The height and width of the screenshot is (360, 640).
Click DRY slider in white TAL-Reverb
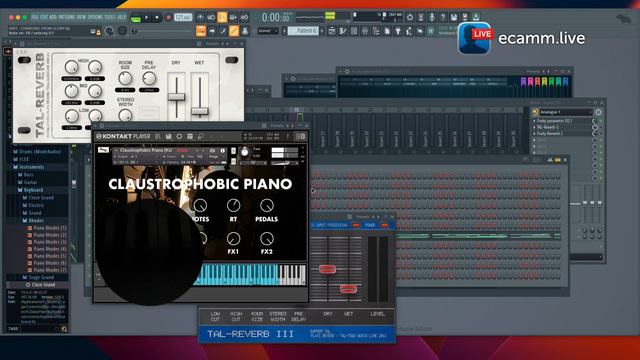tap(176, 96)
